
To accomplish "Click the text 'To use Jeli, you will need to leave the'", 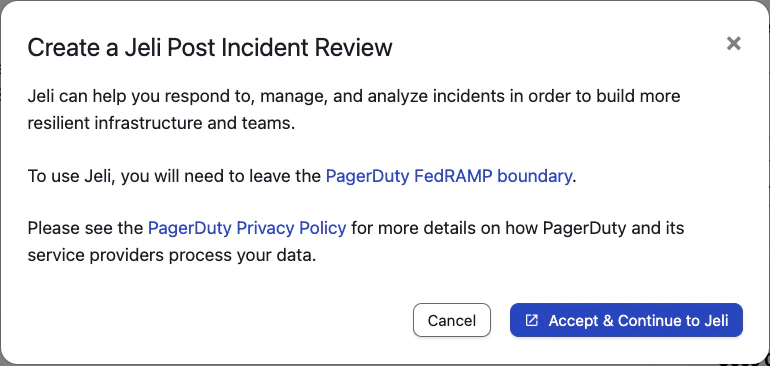I will 174,176.
